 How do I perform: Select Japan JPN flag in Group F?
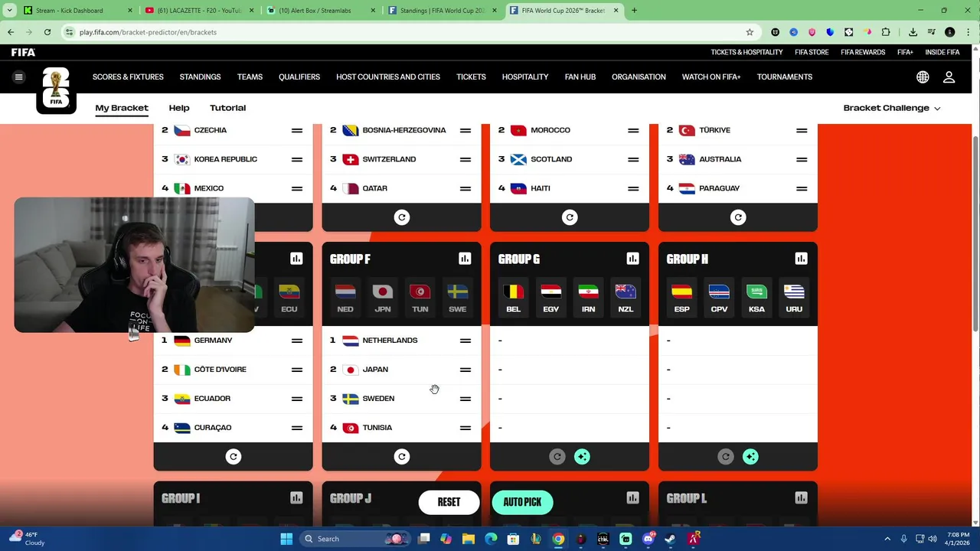pos(383,298)
